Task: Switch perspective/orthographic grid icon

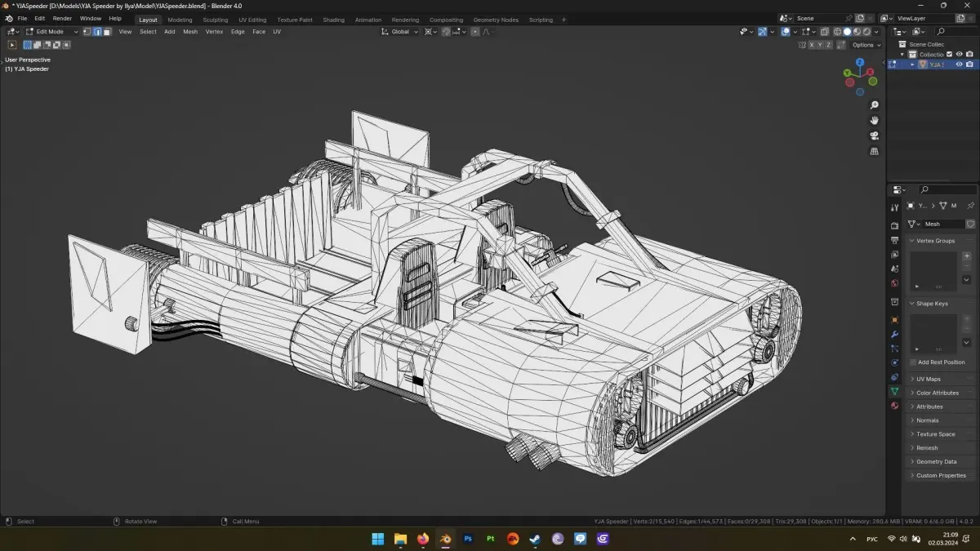Action: click(875, 151)
